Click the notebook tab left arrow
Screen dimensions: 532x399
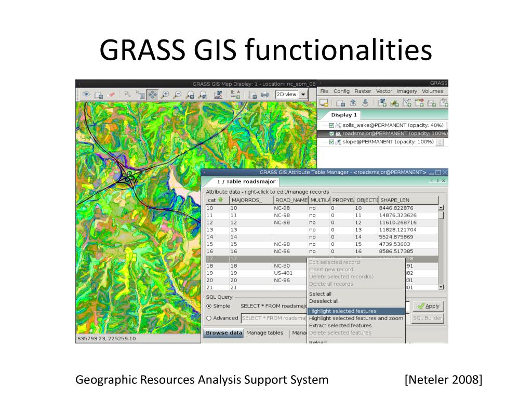432,181
